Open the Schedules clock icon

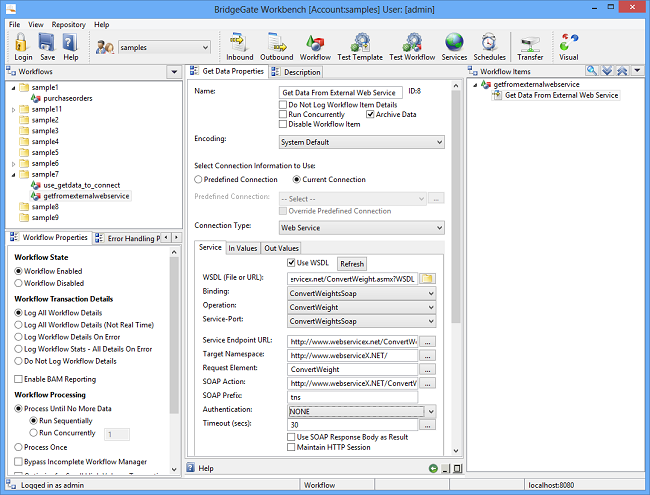tap(489, 42)
